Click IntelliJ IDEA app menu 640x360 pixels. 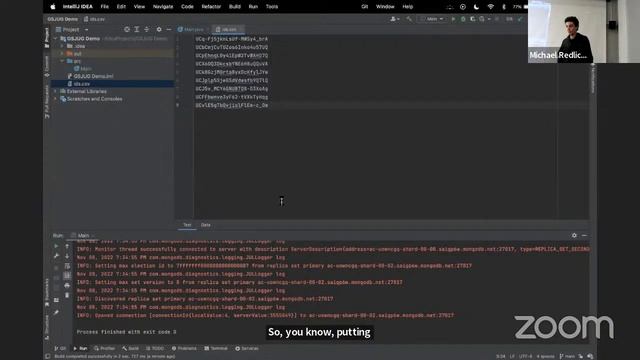[x=78, y=7]
